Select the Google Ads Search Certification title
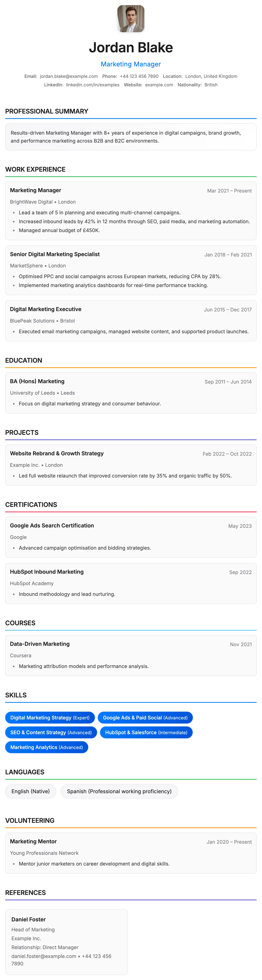This screenshot has width=262, height=980. (x=52, y=525)
